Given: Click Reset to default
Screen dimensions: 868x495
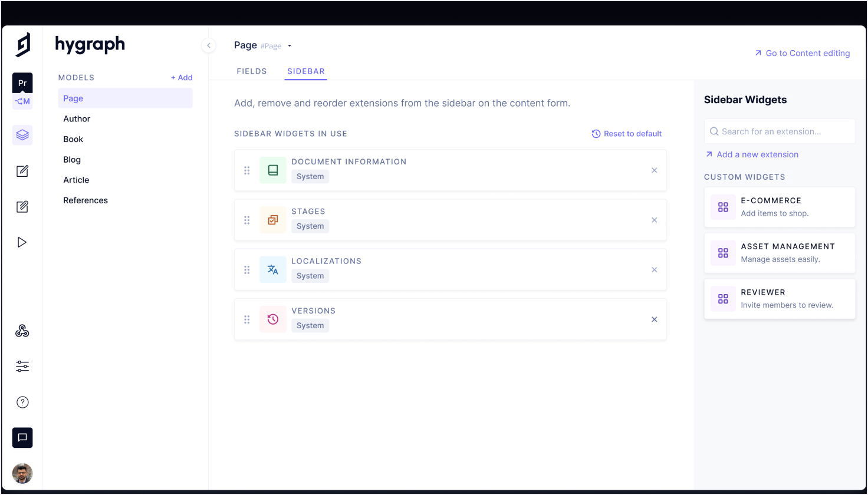Looking at the screenshot, I should [x=627, y=134].
